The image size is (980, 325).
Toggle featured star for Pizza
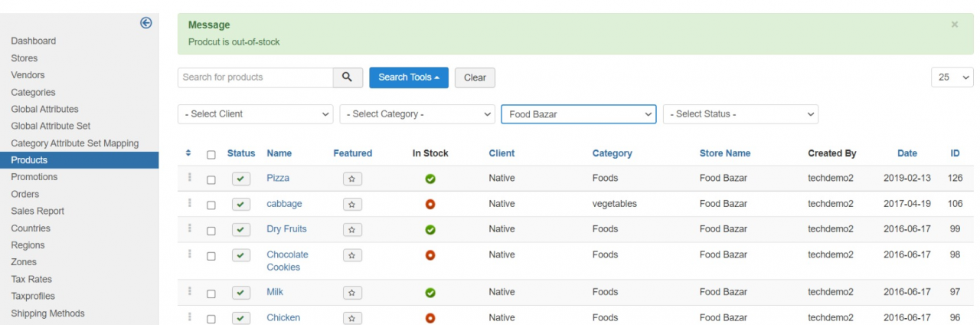[x=352, y=179]
